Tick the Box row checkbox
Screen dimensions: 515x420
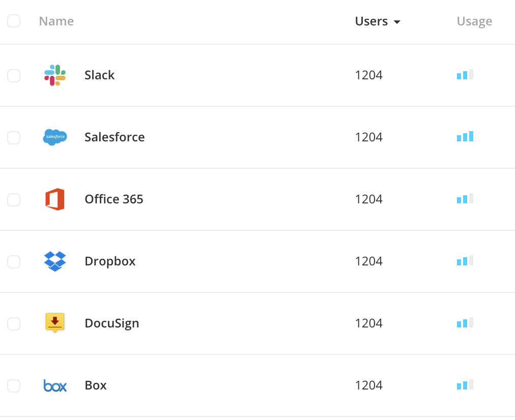click(14, 386)
